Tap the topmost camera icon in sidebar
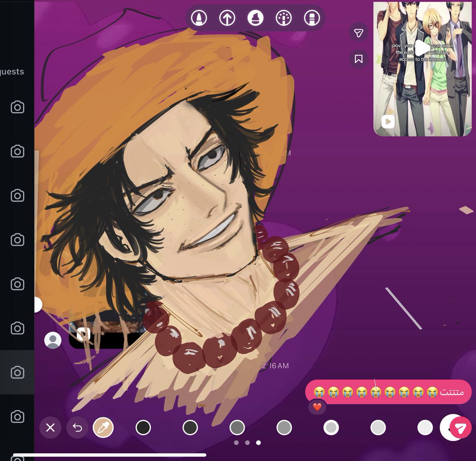 (17, 107)
